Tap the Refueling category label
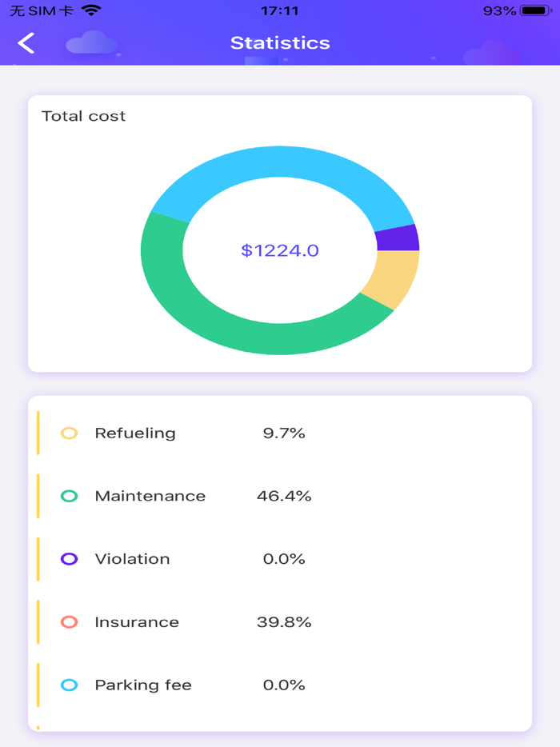The height and width of the screenshot is (747, 560). point(135,433)
